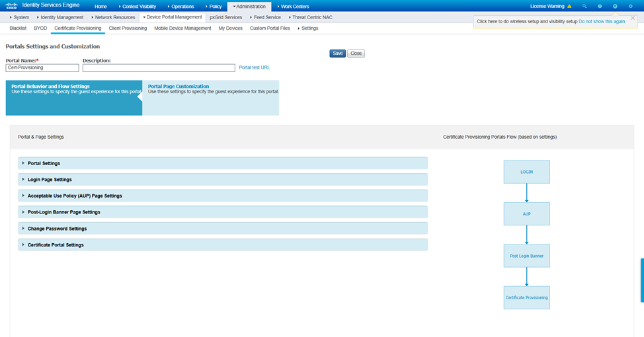The width and height of the screenshot is (644, 337).
Task: Switch to the Client Provisioning tab
Action: [x=128, y=28]
